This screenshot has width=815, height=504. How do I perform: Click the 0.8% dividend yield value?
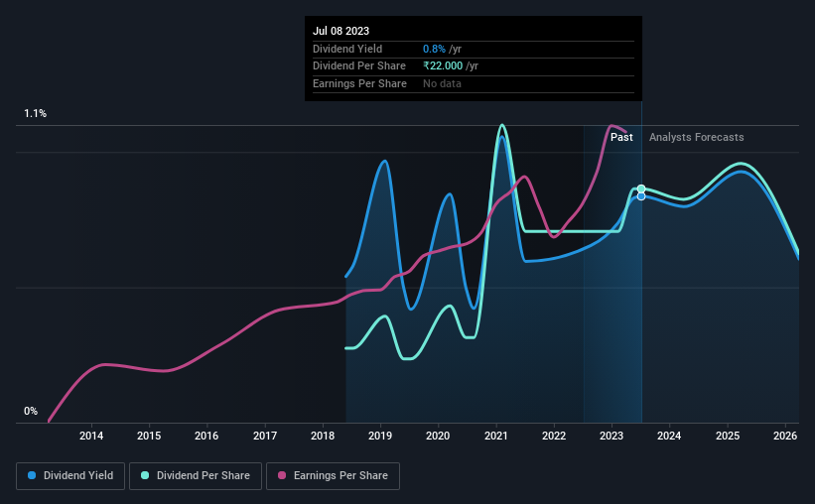pos(434,49)
